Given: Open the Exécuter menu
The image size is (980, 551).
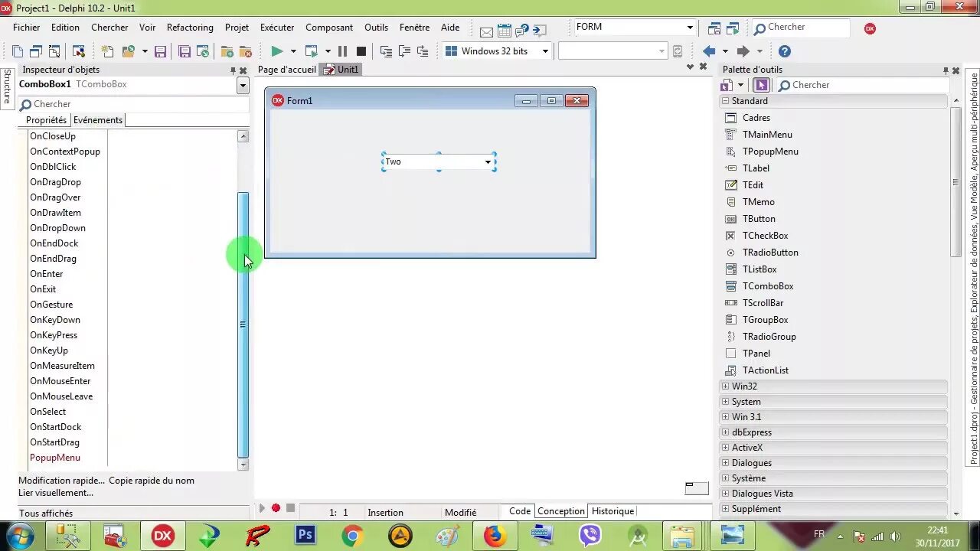Looking at the screenshot, I should coord(277,28).
